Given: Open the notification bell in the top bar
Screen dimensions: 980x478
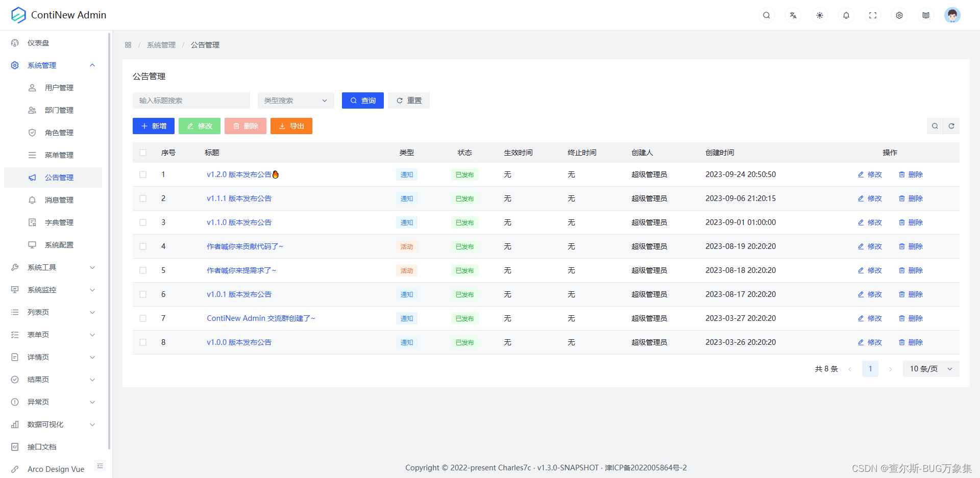Looking at the screenshot, I should (x=846, y=15).
